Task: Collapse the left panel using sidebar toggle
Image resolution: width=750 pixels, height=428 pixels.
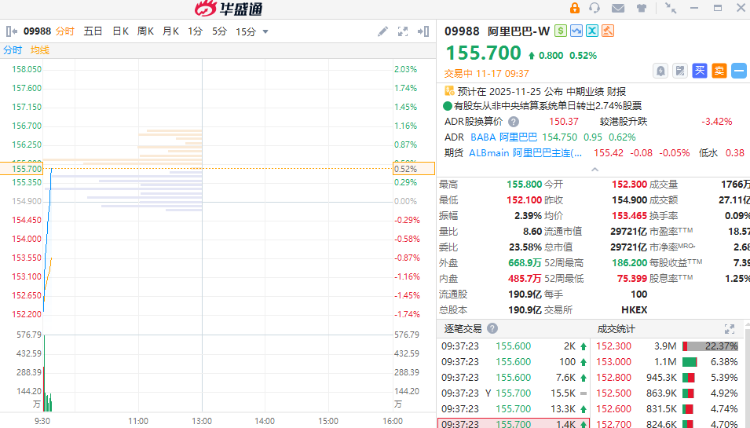Action: pyautogui.click(x=11, y=31)
